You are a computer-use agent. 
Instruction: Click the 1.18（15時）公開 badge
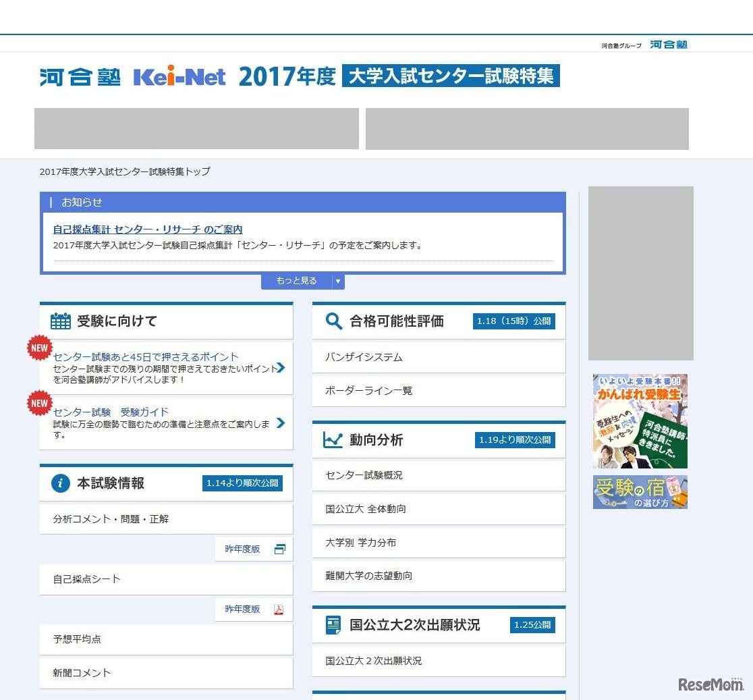coord(515,321)
